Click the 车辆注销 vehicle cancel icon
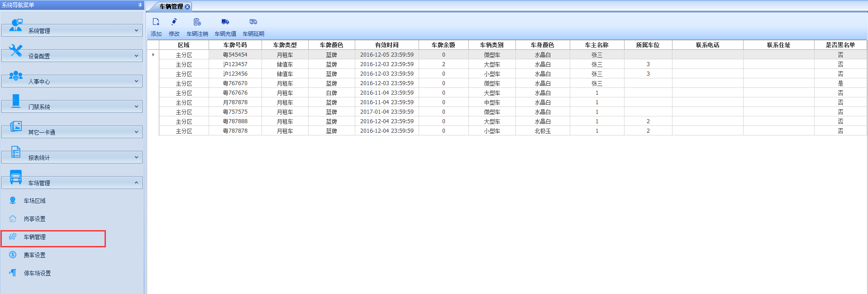 pyautogui.click(x=197, y=22)
